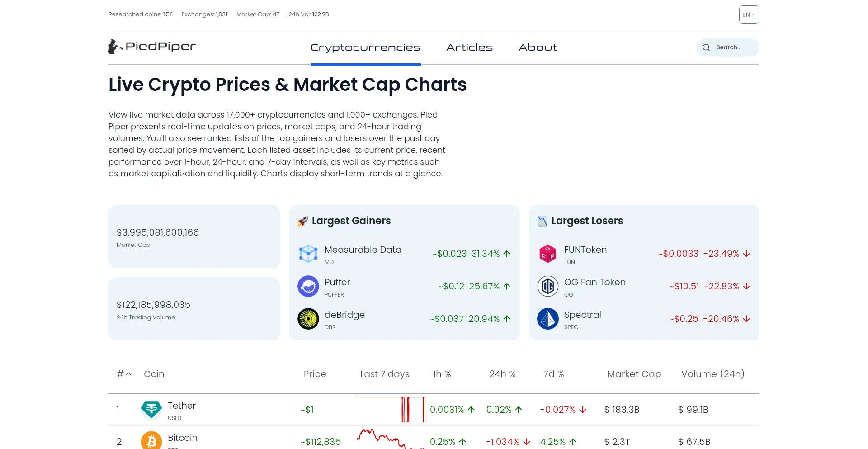The width and height of the screenshot is (868, 449).
Task: Click the search magnifier icon
Action: click(x=706, y=47)
